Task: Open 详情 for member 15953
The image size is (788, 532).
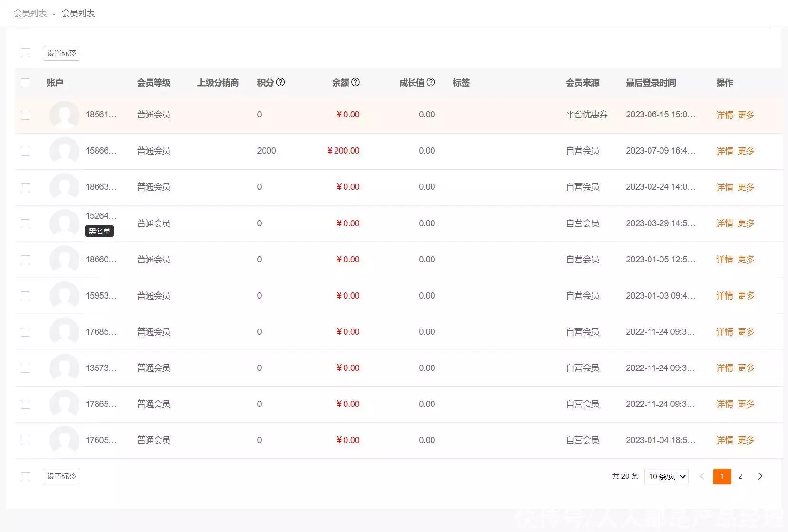Action: coord(724,296)
